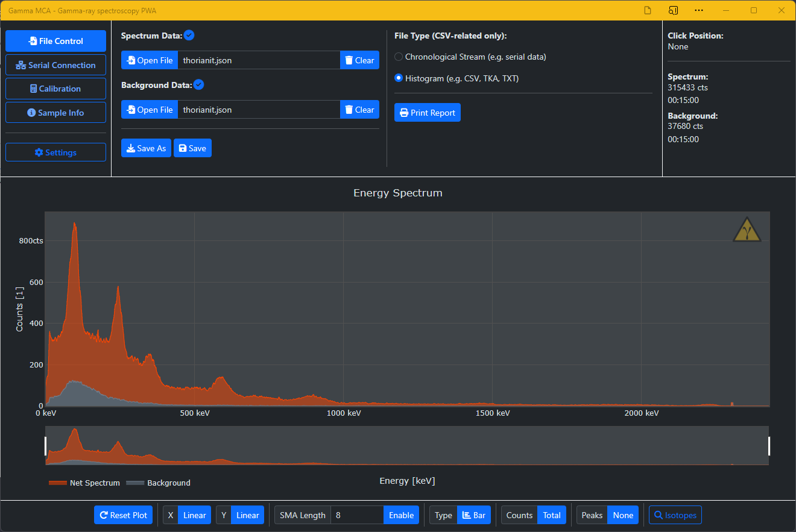Click the Background 37680 cts value
796x532 pixels.
(685, 126)
